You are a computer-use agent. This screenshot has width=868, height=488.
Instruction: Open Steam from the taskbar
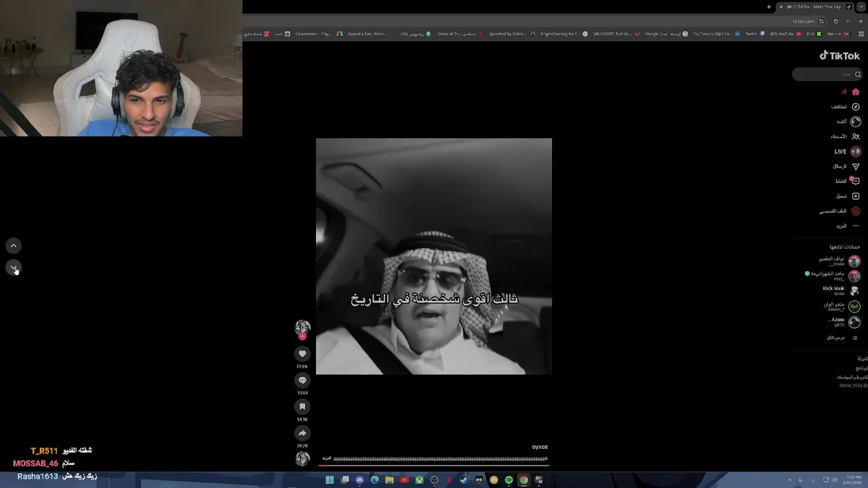(x=464, y=480)
